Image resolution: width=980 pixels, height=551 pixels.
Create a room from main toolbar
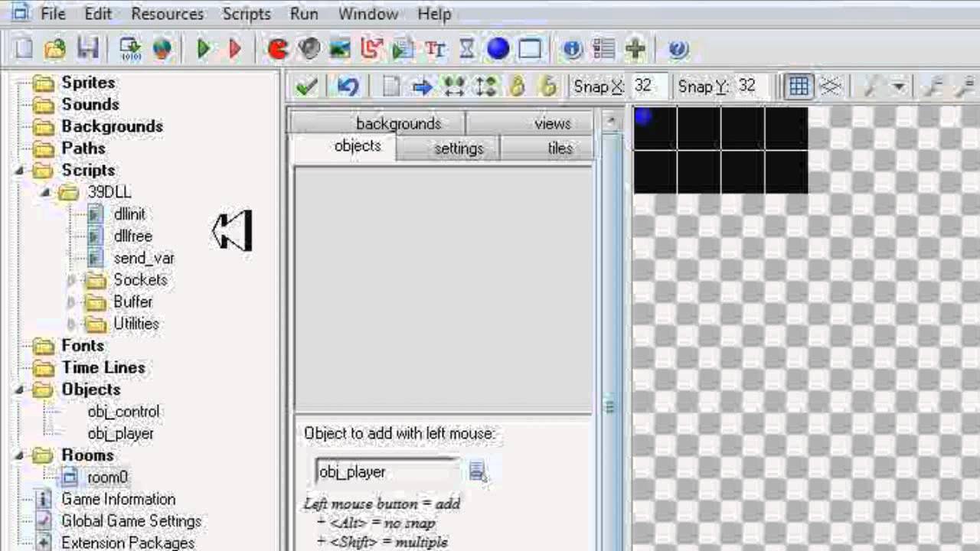pyautogui.click(x=530, y=49)
